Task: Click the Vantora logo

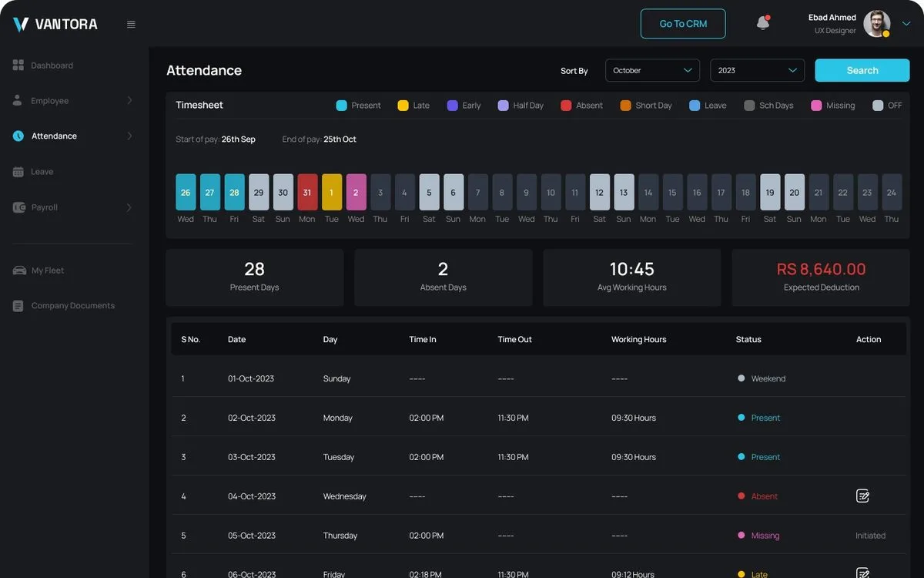Action: [55, 24]
